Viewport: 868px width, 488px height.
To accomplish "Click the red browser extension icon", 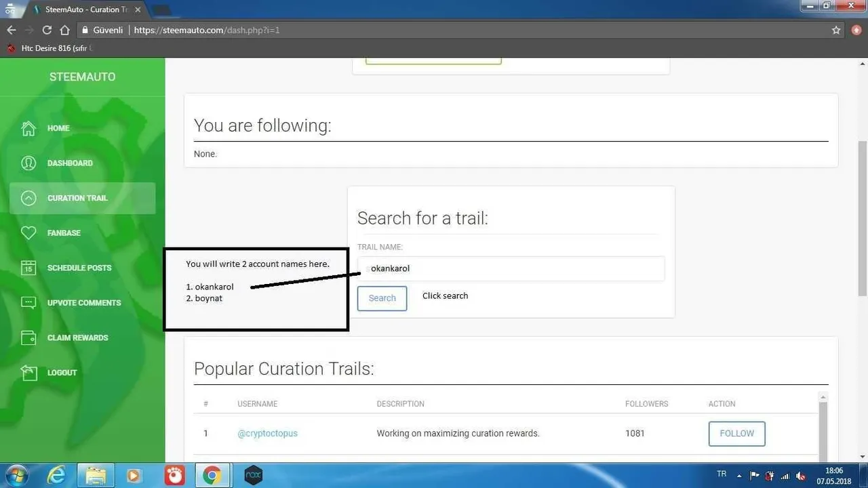I will pyautogui.click(x=856, y=30).
